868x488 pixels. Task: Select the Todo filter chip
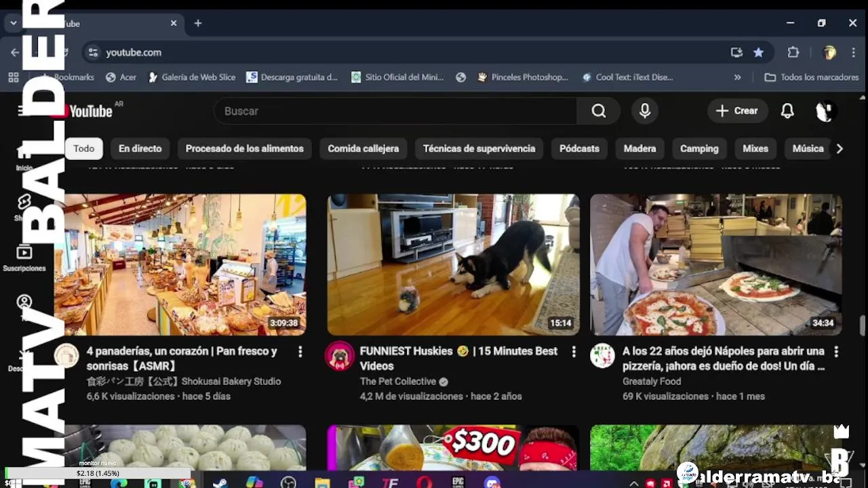tap(84, 148)
